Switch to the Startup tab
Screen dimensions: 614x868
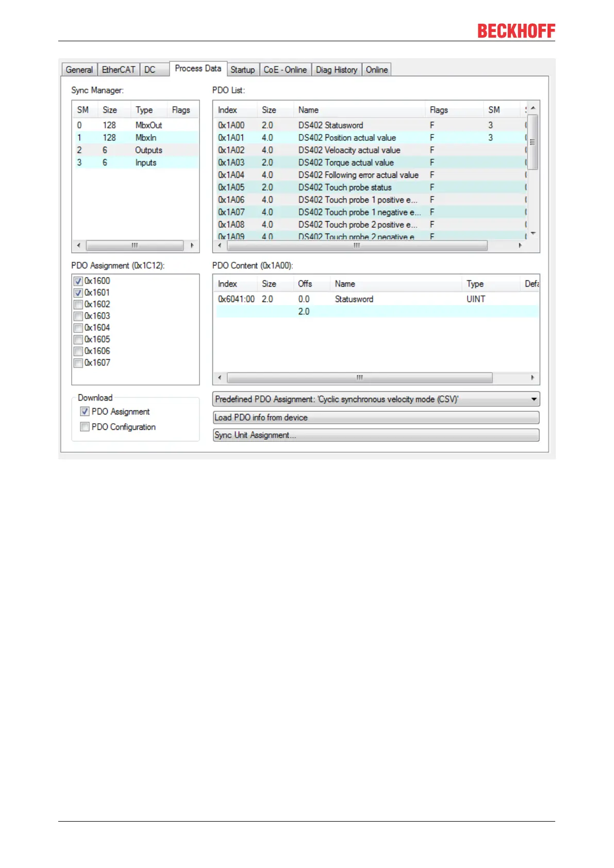243,70
